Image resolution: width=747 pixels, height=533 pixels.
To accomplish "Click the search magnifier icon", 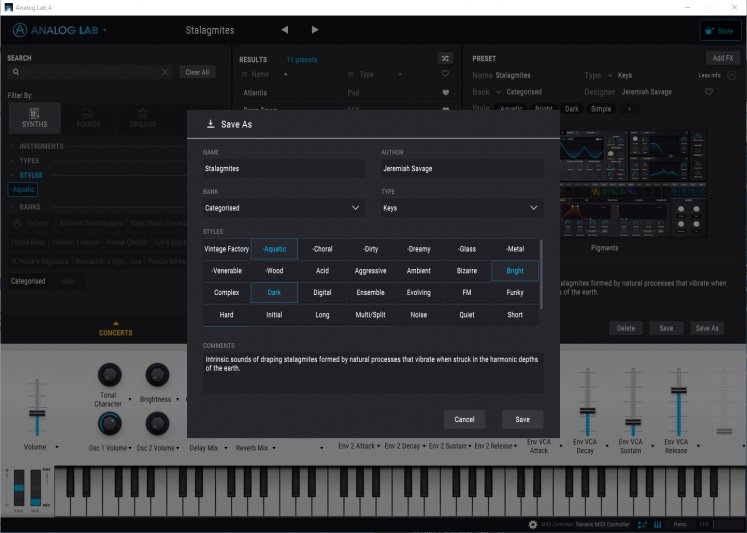I will pos(16,72).
